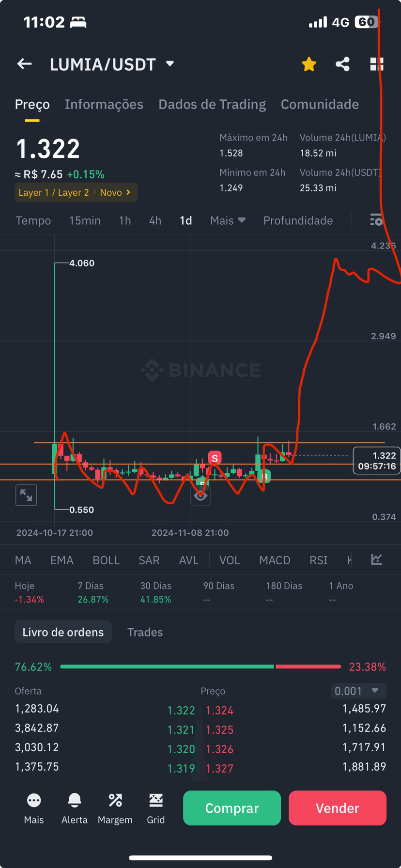
Task: Toggle the favorite star icon
Action: pyautogui.click(x=309, y=64)
